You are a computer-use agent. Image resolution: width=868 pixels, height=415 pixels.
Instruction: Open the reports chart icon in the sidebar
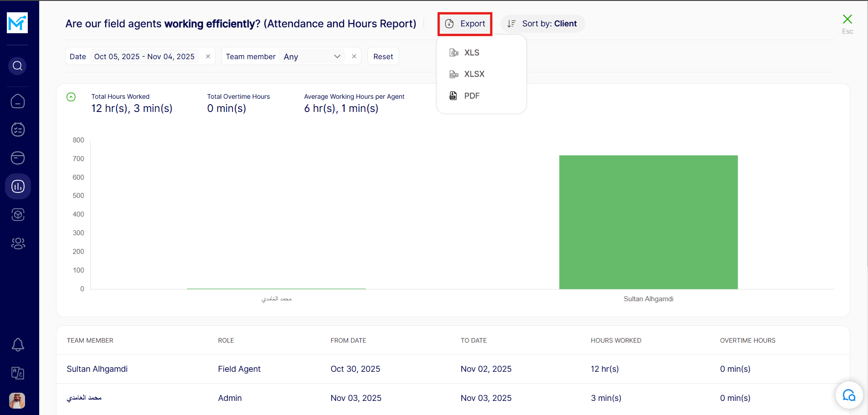[x=18, y=186]
